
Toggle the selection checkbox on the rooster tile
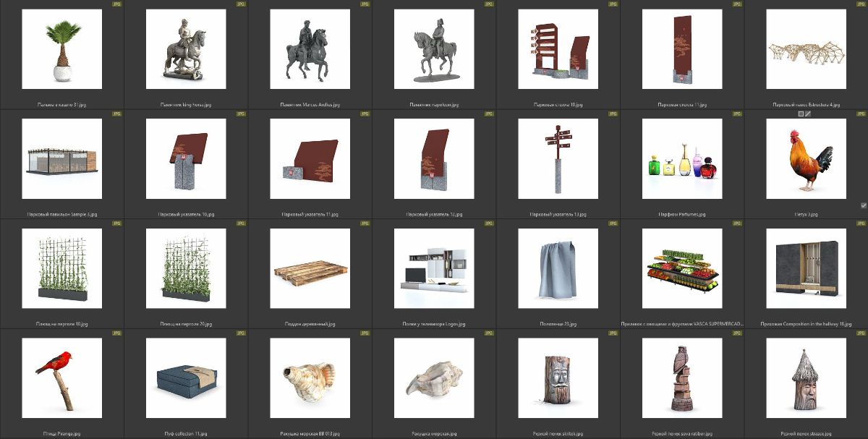864,205
